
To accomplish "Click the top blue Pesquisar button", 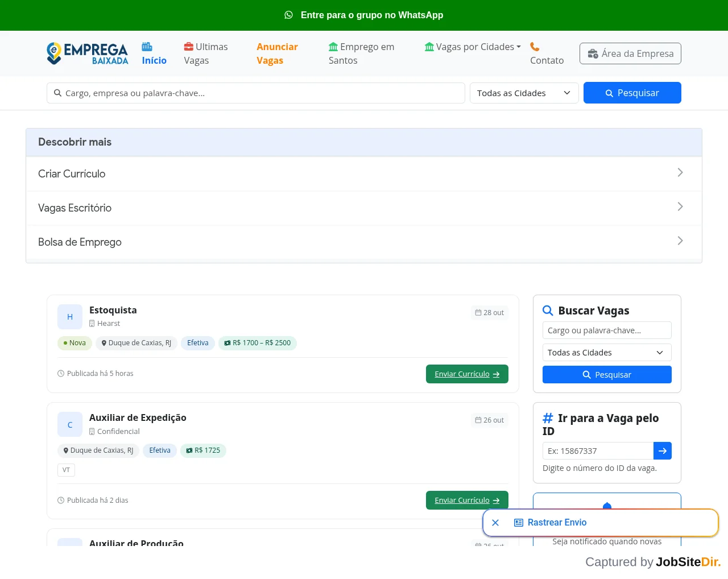I will (632, 93).
